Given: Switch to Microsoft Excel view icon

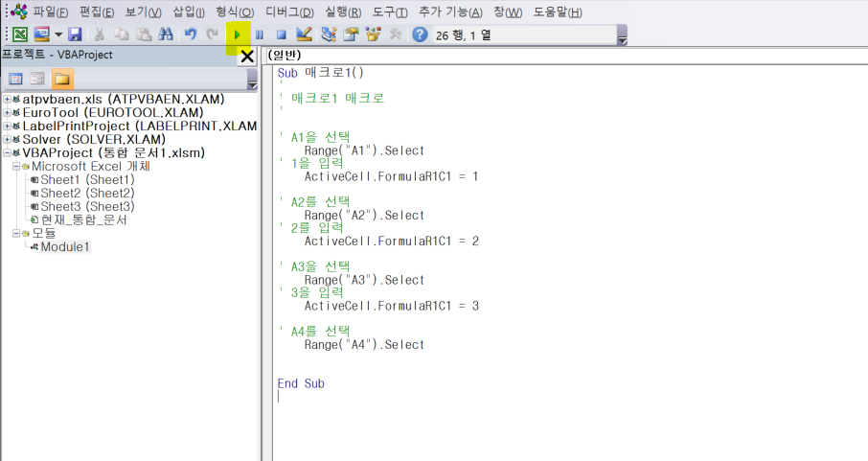Looking at the screenshot, I should tap(20, 35).
